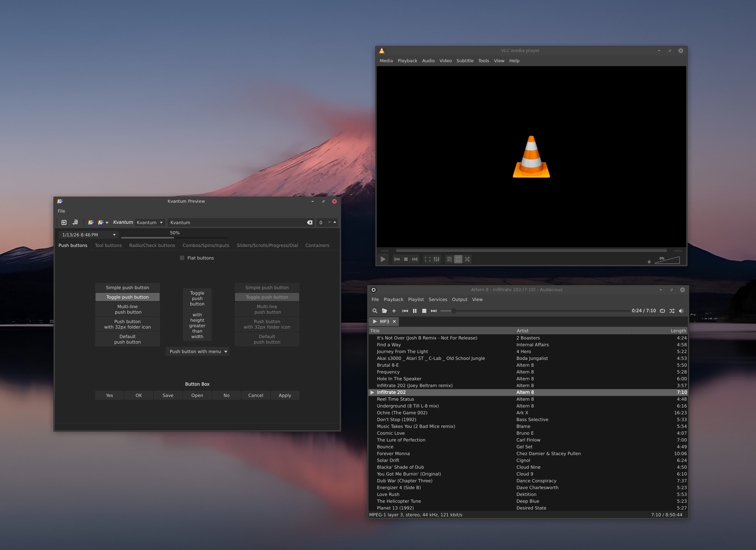756x550 pixels.
Task: Click the Save button
Action: (168, 395)
